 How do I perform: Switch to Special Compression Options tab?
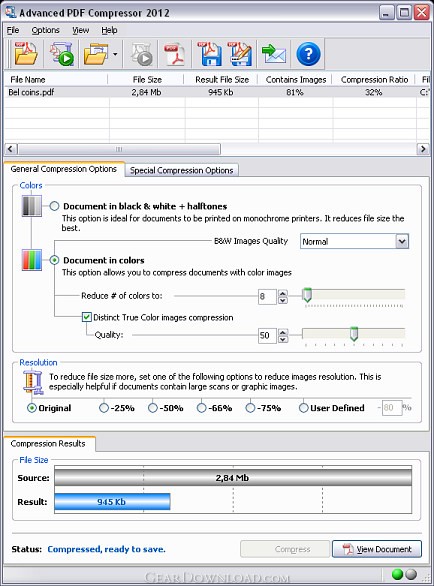pos(182,170)
